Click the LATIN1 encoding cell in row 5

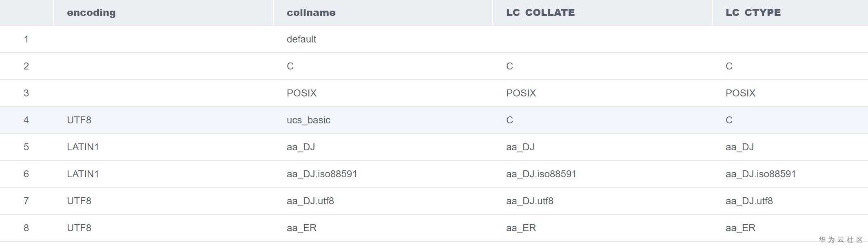pyautogui.click(x=82, y=147)
